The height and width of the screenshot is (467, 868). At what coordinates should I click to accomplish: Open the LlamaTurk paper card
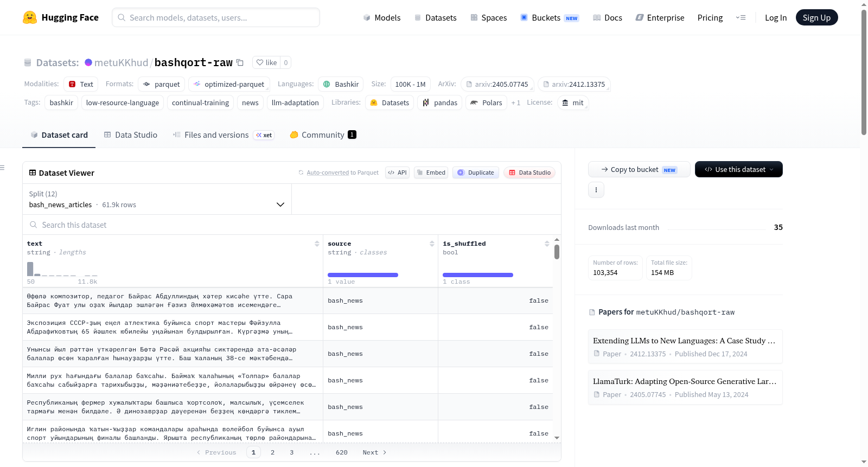pyautogui.click(x=685, y=387)
